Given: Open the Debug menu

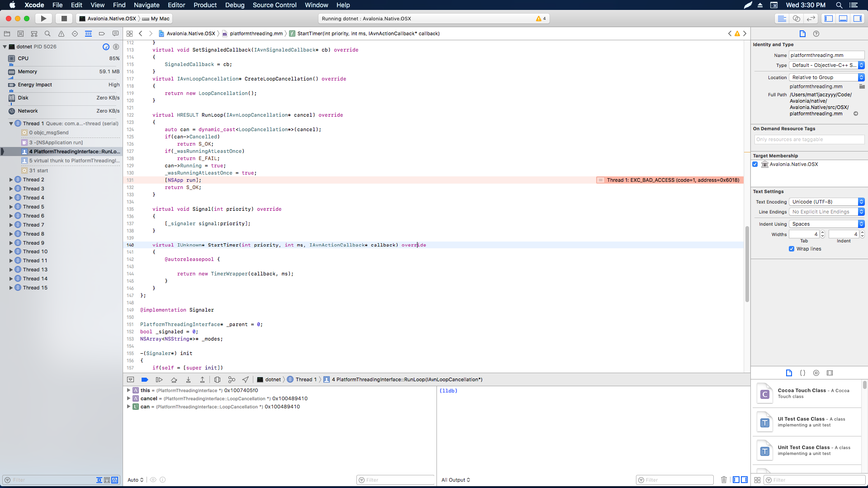Looking at the screenshot, I should tap(235, 5).
